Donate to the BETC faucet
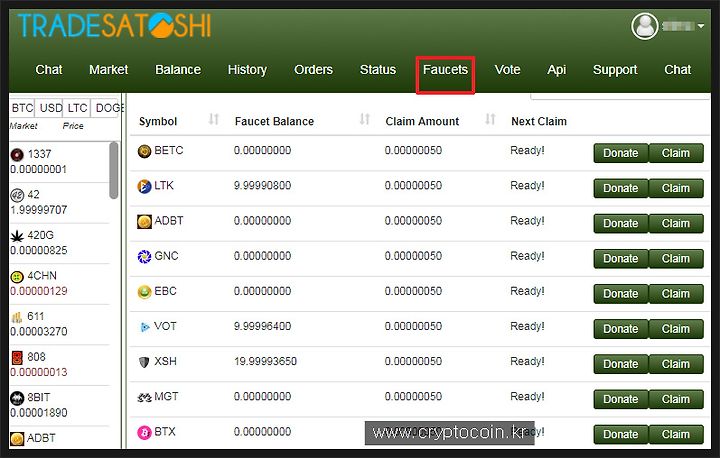Viewport: 720px width, 458px height. tap(620, 153)
